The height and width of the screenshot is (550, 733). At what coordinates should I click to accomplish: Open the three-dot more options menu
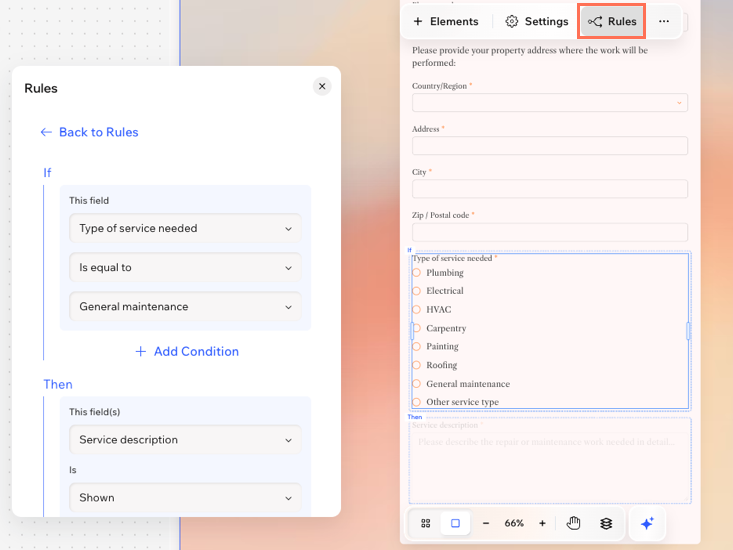pos(664,21)
